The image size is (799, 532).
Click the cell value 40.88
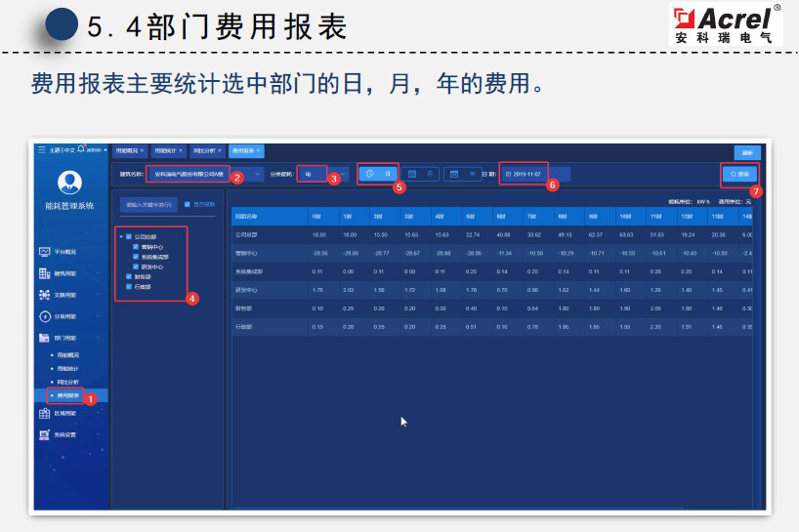[503, 235]
